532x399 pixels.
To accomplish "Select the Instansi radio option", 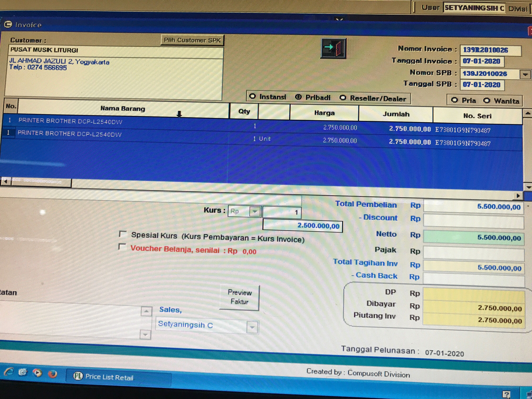I will [x=252, y=96].
